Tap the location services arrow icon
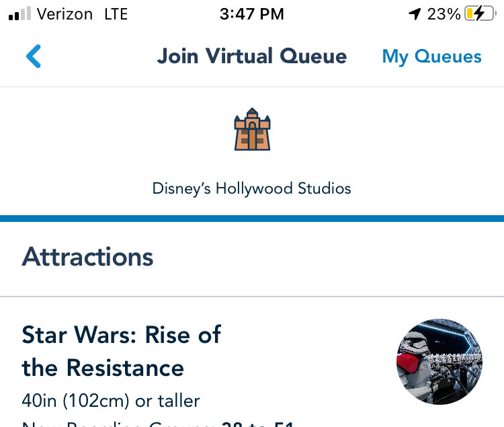This screenshot has width=504, height=427. coord(415,13)
